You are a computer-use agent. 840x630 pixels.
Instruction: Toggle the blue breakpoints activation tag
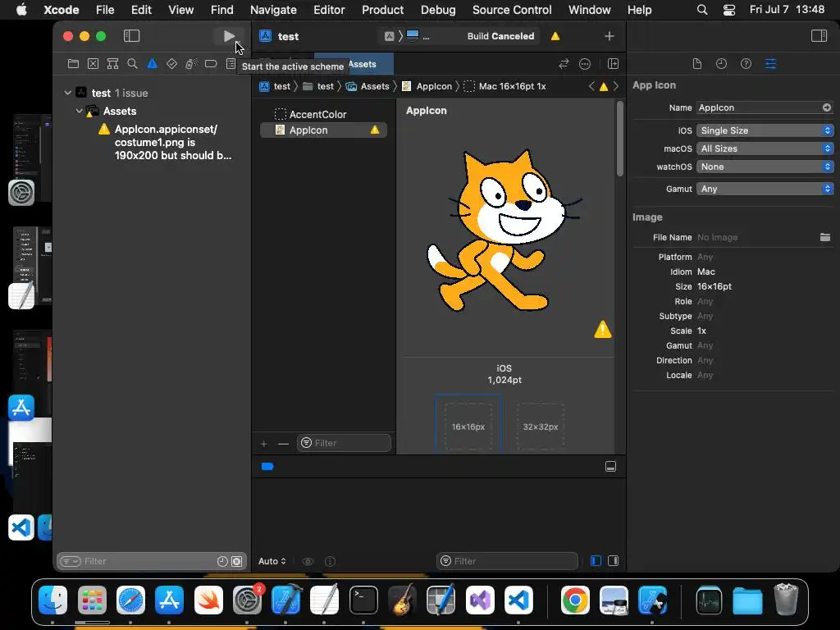point(267,466)
